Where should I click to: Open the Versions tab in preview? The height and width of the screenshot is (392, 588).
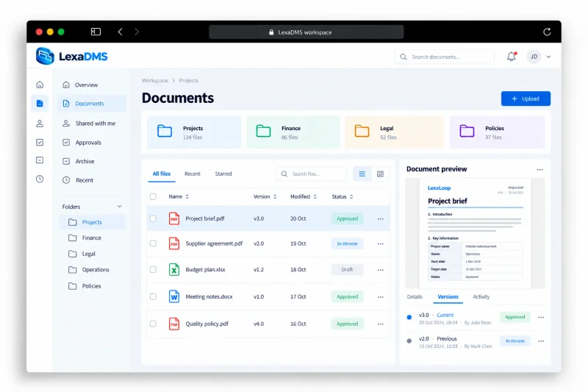(x=448, y=296)
